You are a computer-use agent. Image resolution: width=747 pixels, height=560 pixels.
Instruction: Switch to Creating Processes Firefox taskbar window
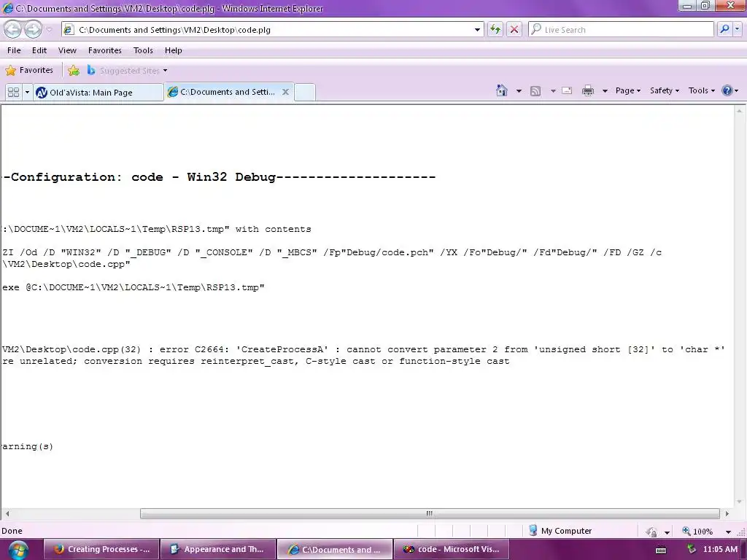tap(101, 550)
